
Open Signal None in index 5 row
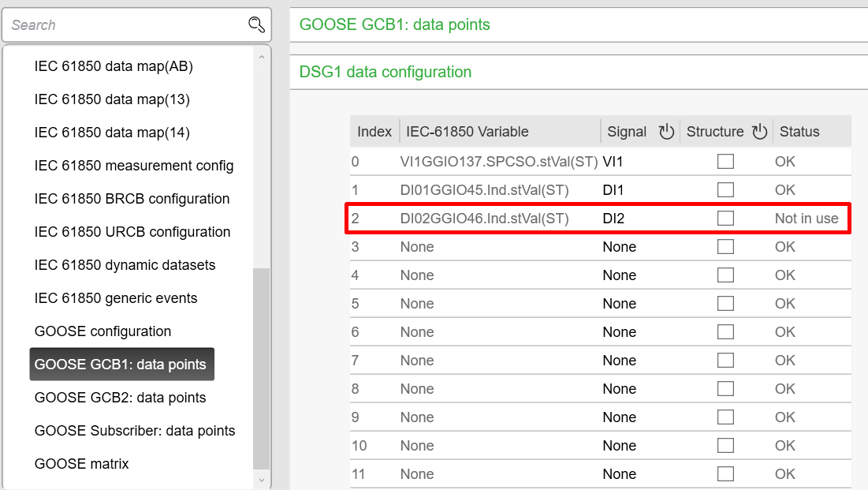click(620, 303)
